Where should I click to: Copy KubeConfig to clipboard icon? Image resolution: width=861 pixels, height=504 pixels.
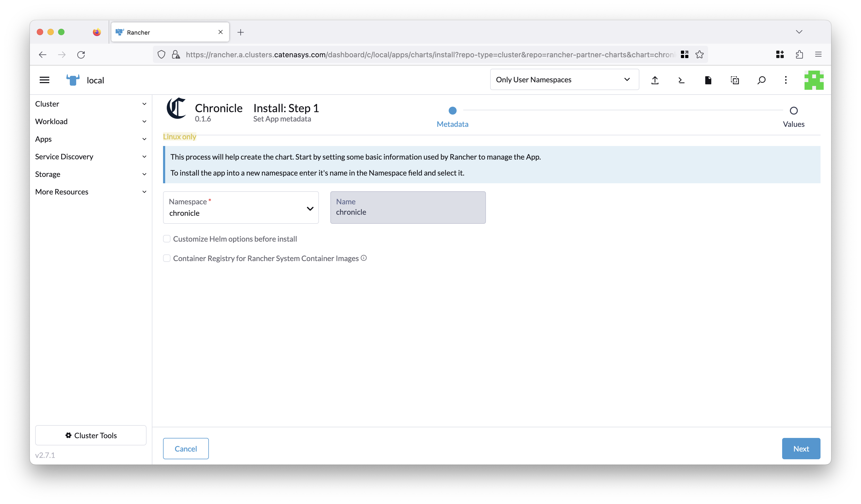(x=734, y=80)
